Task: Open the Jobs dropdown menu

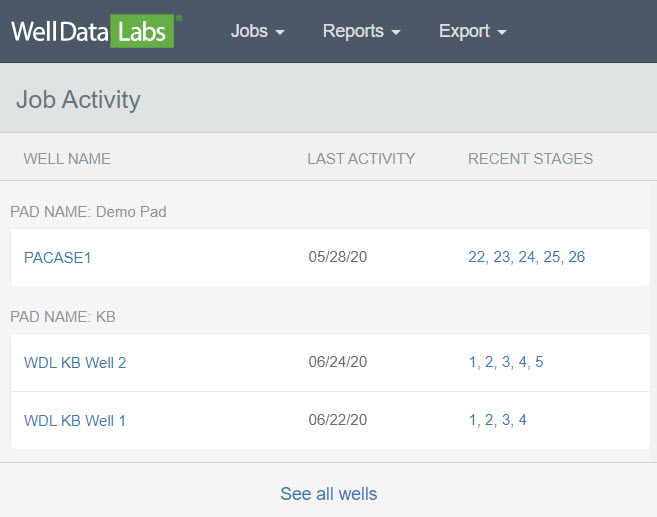Action: tap(257, 31)
